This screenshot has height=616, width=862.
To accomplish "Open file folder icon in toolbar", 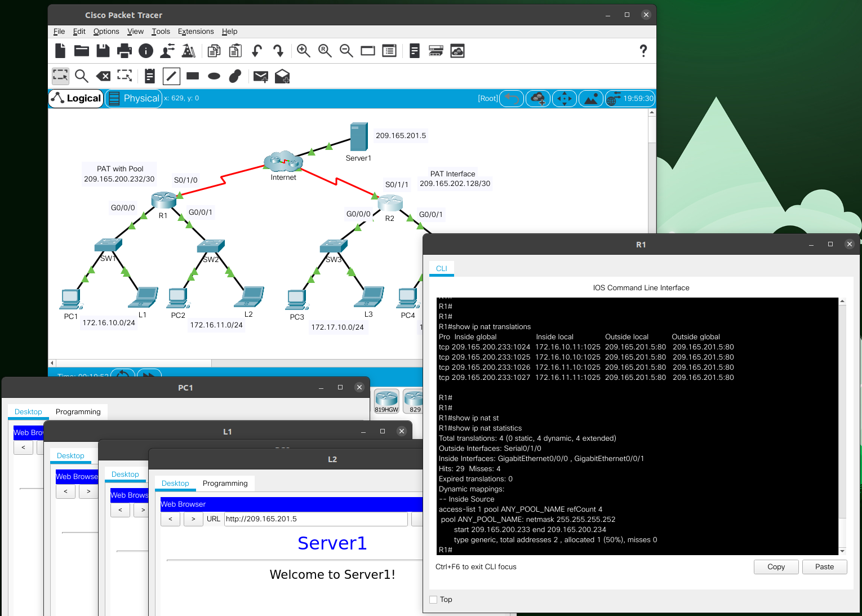I will coord(82,51).
